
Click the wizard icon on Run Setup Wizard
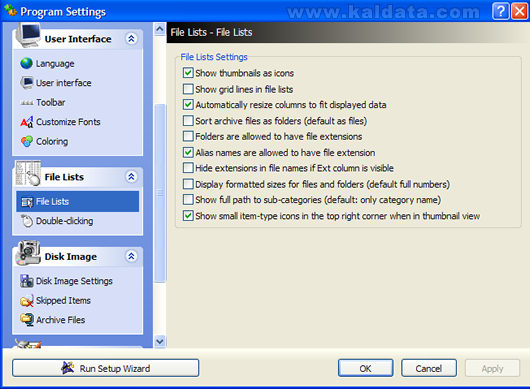tap(68, 368)
